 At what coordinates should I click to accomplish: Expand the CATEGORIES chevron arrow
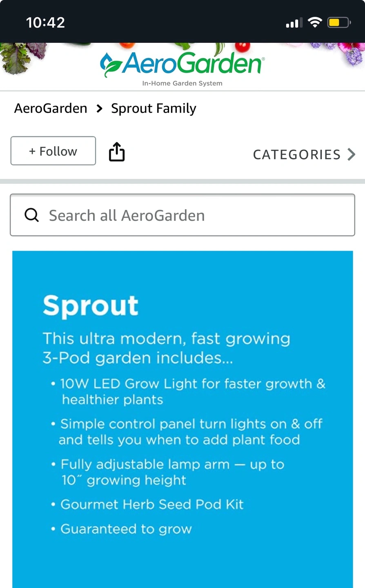(x=351, y=154)
